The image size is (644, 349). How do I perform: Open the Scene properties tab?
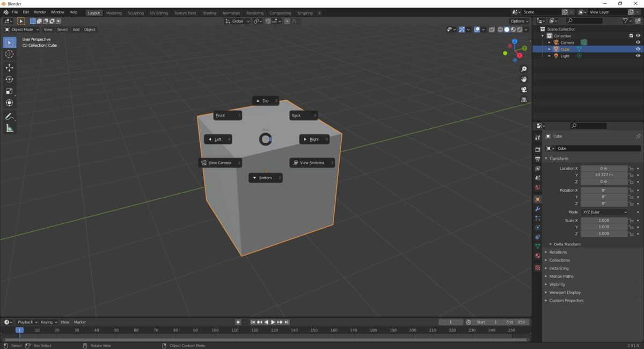coord(538,178)
